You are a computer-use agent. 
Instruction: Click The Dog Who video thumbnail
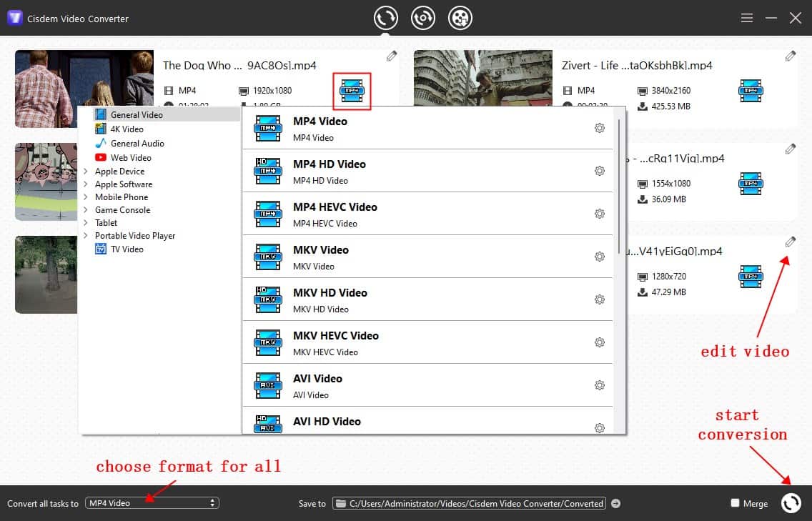84,89
